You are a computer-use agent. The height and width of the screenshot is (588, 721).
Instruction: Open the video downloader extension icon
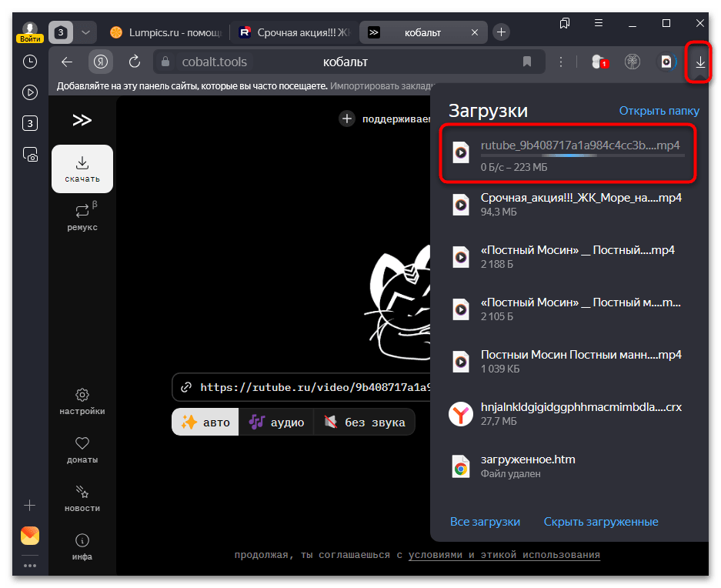(x=666, y=62)
